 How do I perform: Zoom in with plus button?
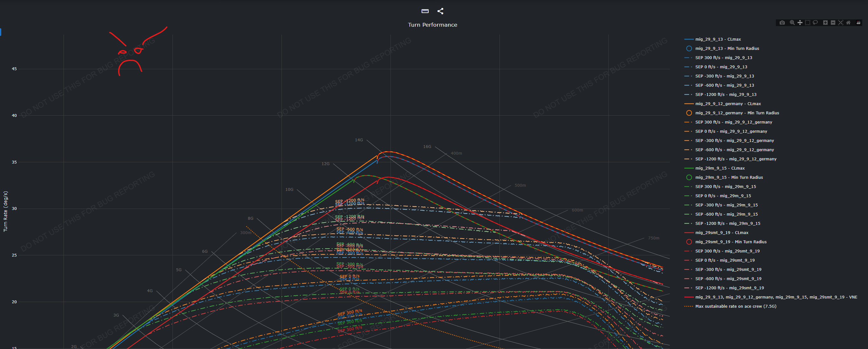pos(825,23)
